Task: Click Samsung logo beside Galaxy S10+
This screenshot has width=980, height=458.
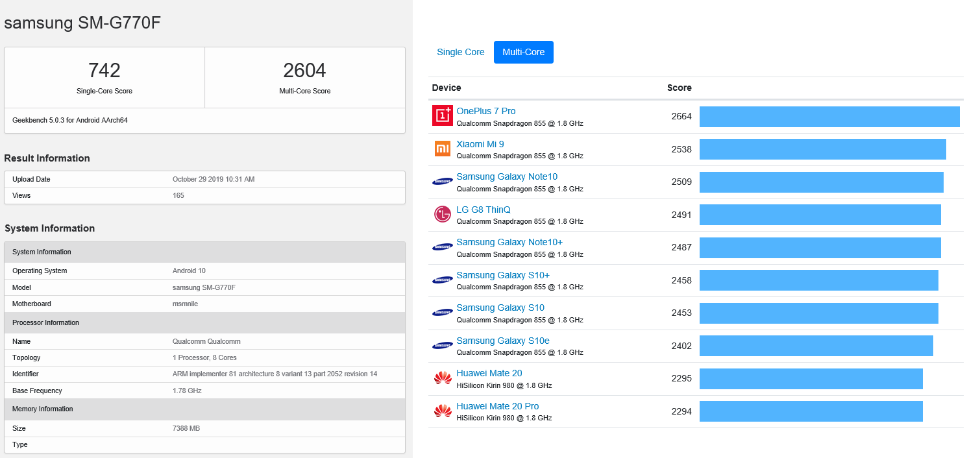Action: click(442, 280)
